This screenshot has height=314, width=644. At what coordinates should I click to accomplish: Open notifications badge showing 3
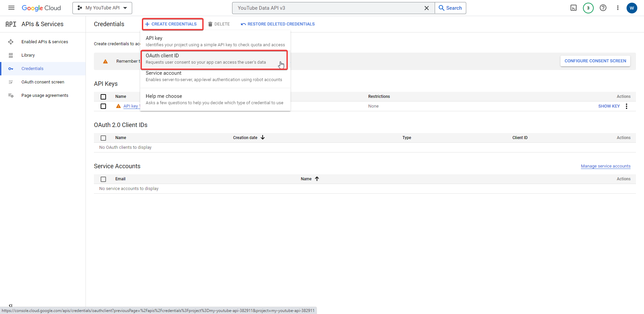point(588,8)
